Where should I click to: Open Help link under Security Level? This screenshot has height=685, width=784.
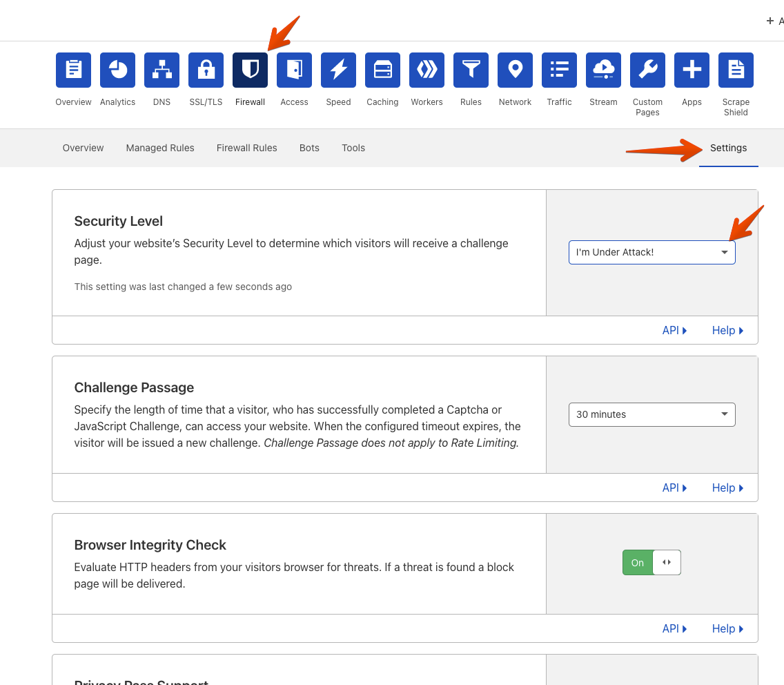pyautogui.click(x=727, y=330)
